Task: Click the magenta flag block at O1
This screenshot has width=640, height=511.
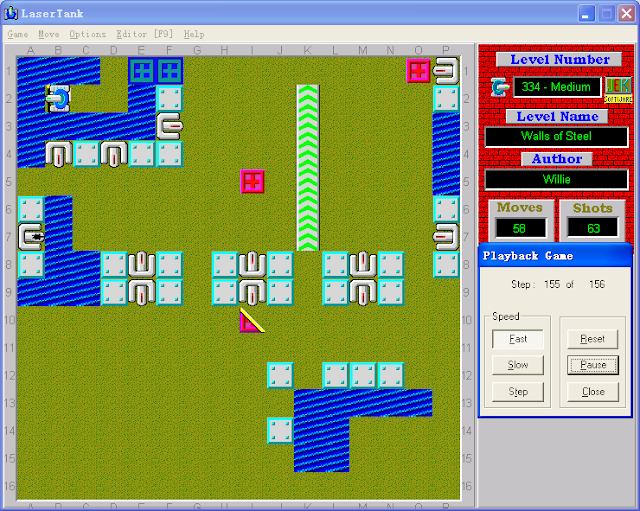Action: (x=418, y=71)
